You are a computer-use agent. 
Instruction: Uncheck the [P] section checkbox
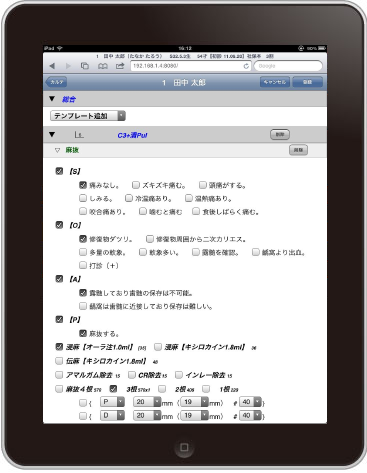(59, 319)
